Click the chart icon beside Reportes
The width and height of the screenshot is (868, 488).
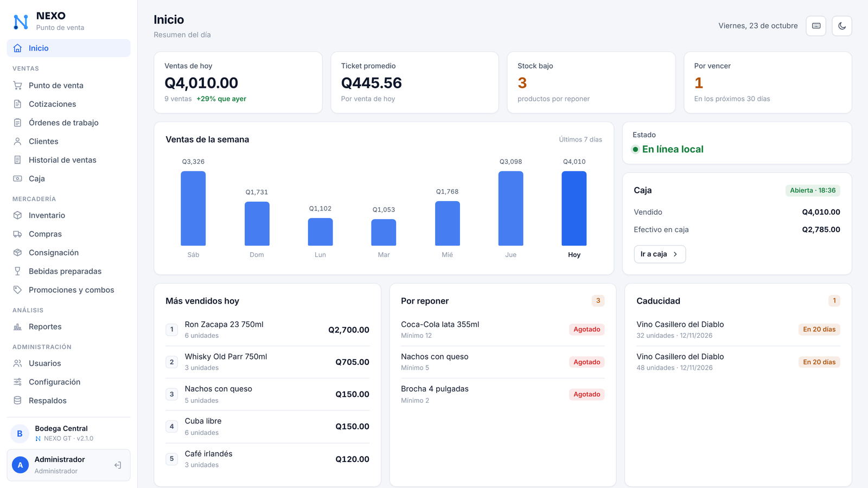point(18,327)
